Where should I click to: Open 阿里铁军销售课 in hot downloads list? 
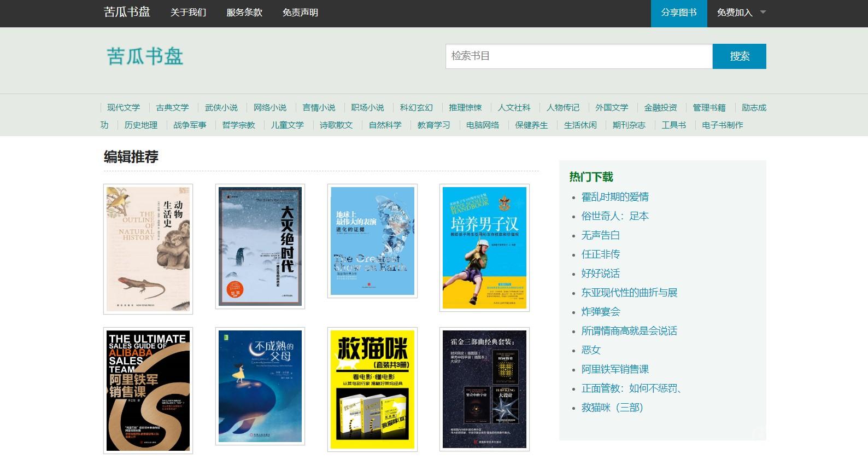[615, 369]
